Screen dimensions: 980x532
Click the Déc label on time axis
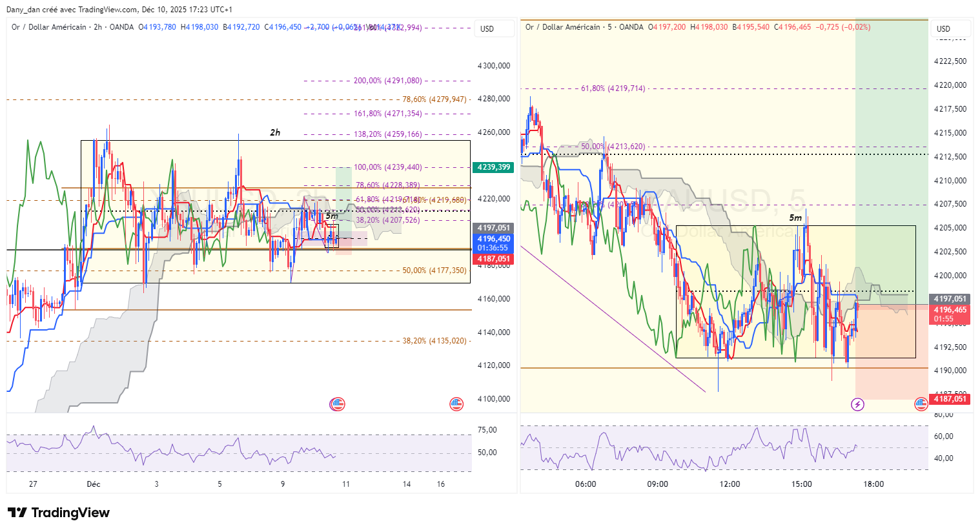click(x=94, y=484)
